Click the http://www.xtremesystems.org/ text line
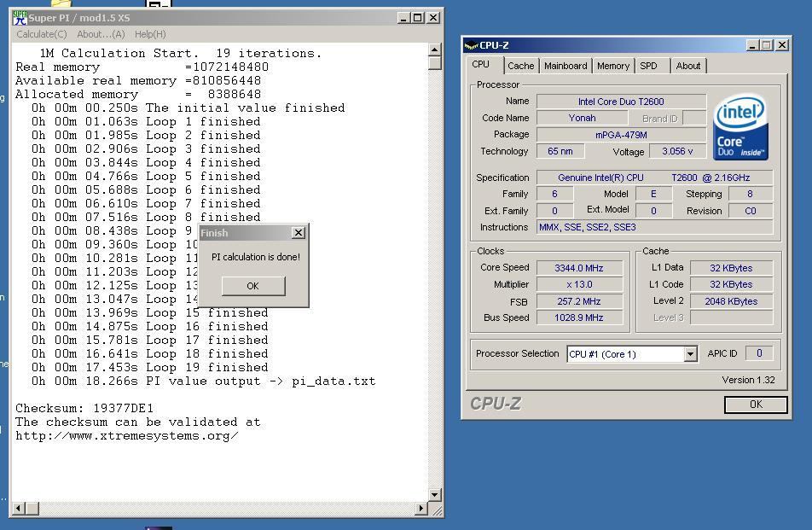The image size is (812, 530). coord(127,436)
